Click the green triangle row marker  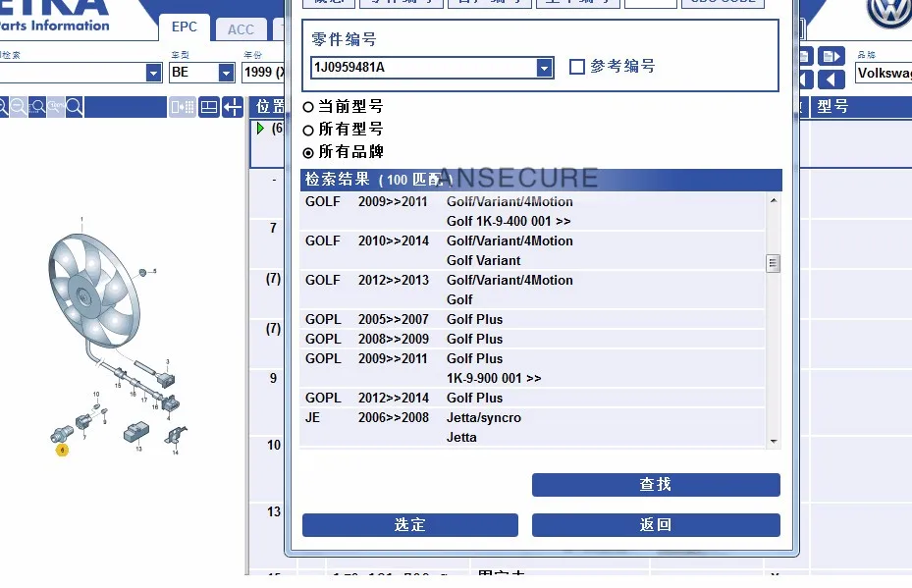260,128
